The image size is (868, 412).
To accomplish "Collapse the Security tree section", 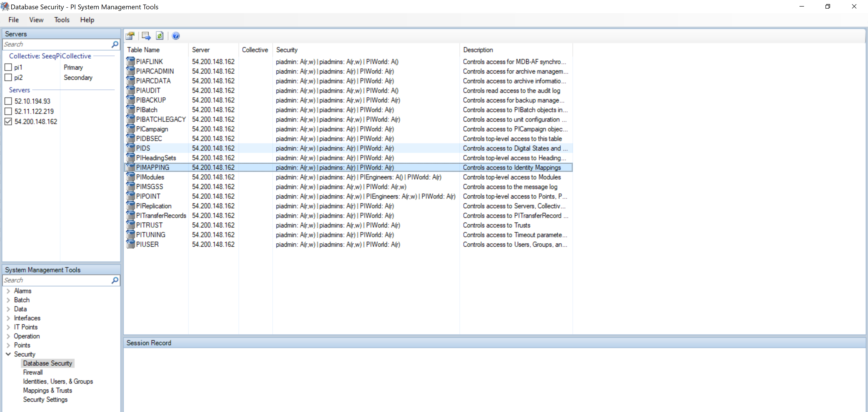I will point(8,354).
